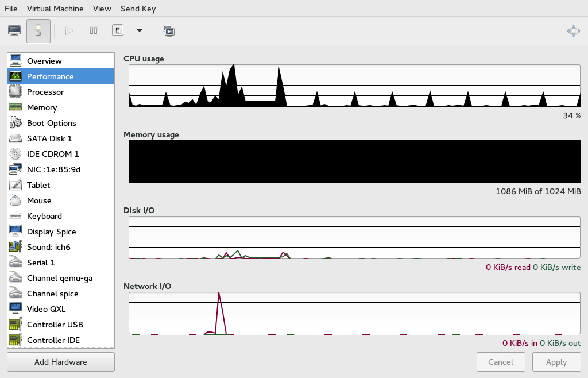Screen dimensions: 588x378
Task: Select Processor in the hardware list
Action: [x=45, y=92]
